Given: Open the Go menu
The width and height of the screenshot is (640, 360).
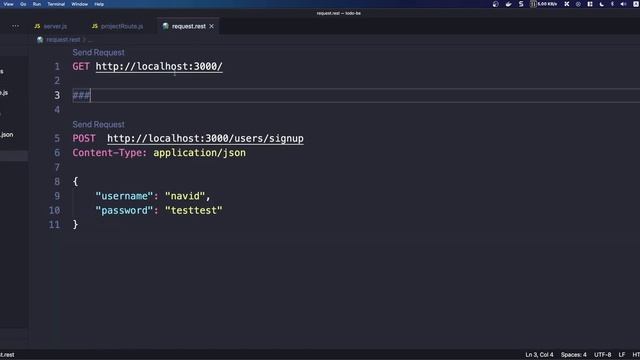Looking at the screenshot, I should pos(23,4).
